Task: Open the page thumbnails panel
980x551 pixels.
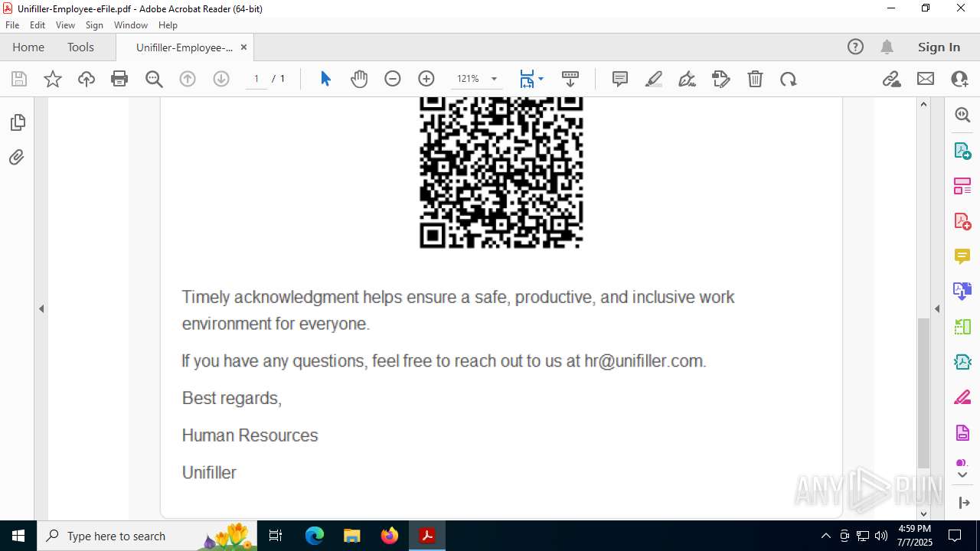Action: coord(17,122)
